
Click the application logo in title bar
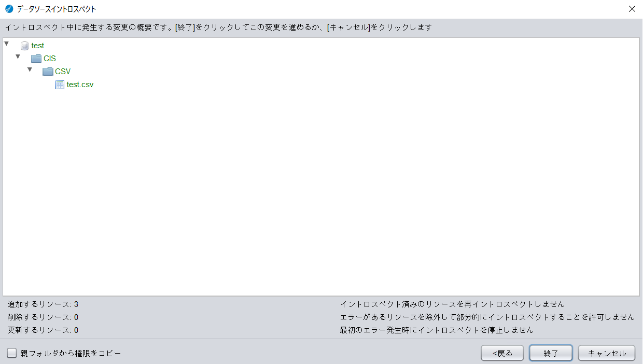tap(9, 9)
